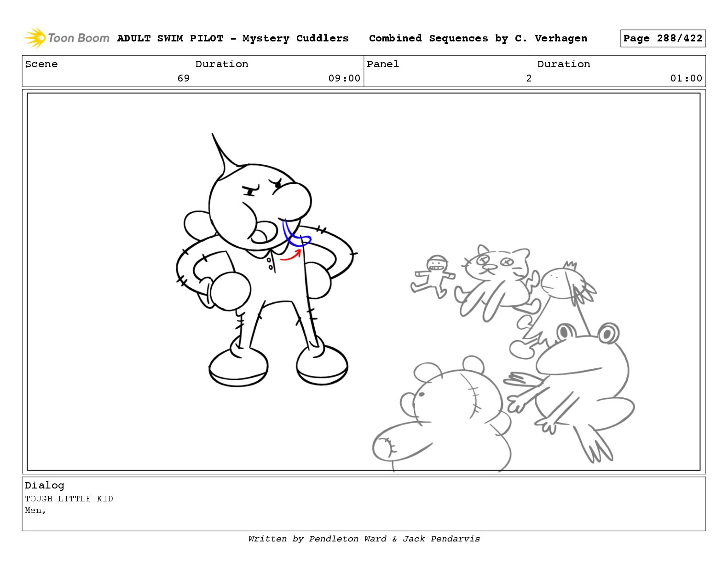Click the Toon Boom logo

coord(67,38)
